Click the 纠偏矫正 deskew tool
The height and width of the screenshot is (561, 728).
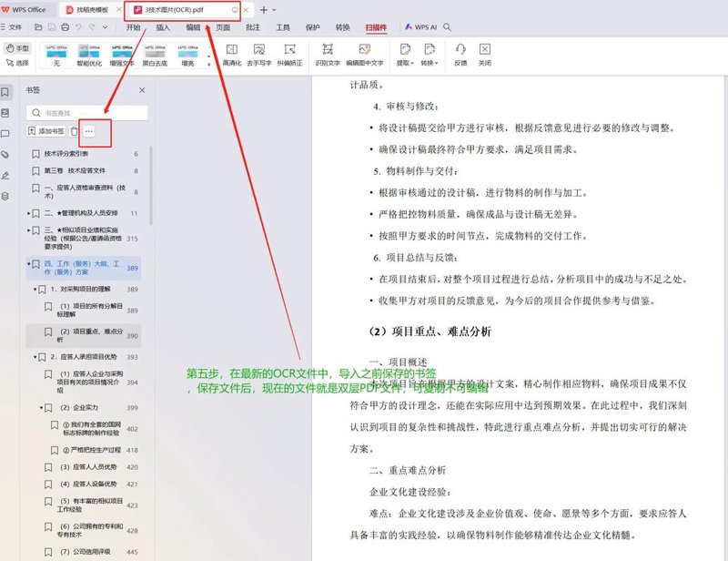(289, 55)
